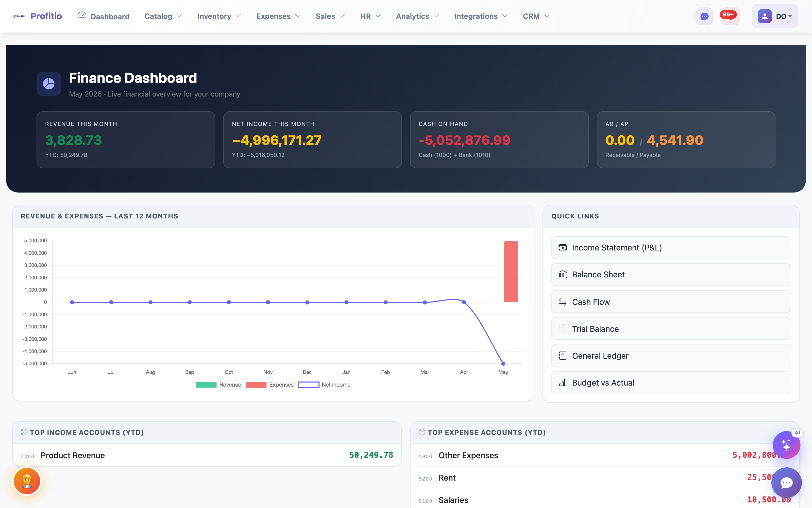
Task: Click the Balance Sheet bank icon
Action: coord(563,275)
